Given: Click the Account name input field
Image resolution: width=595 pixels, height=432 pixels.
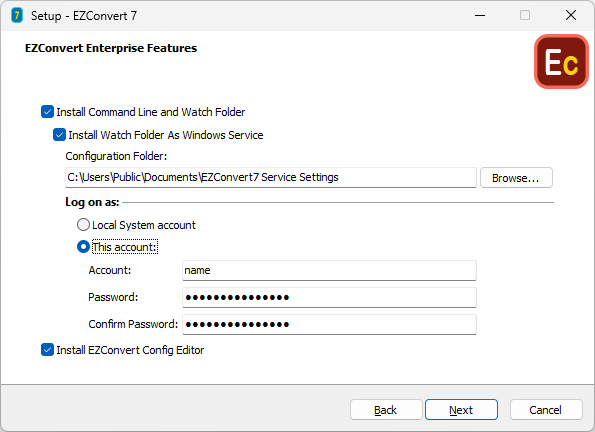Looking at the screenshot, I should coord(329,270).
